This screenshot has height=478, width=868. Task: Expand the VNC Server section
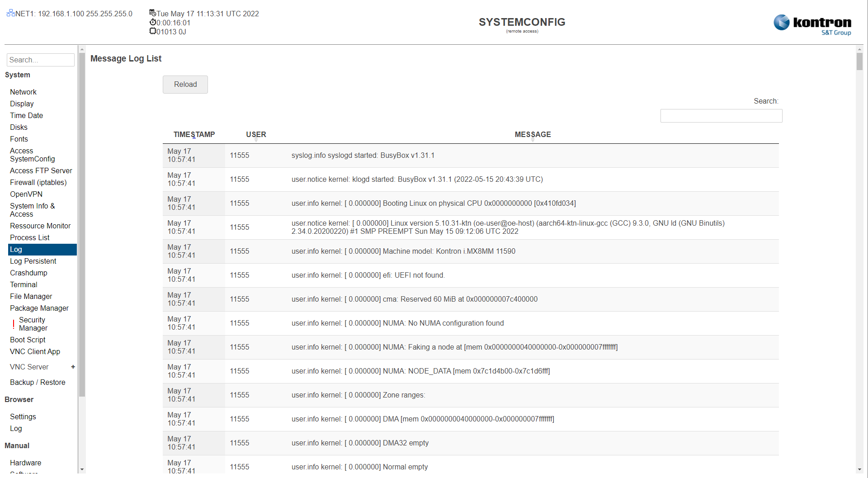coord(72,367)
